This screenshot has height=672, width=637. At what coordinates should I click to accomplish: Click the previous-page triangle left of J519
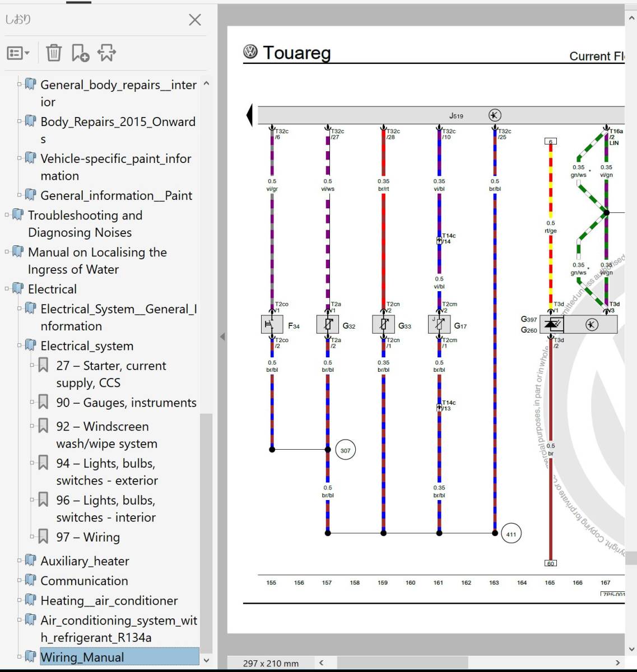point(249,115)
